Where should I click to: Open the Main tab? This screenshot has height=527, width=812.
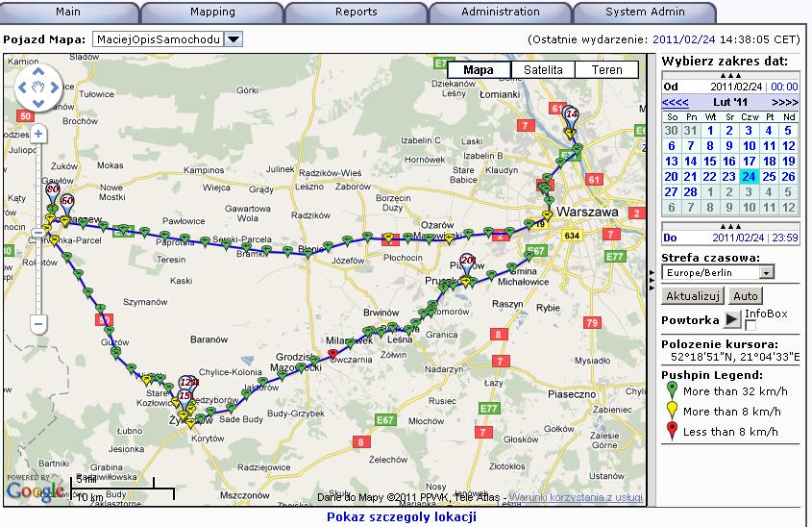tap(68, 12)
